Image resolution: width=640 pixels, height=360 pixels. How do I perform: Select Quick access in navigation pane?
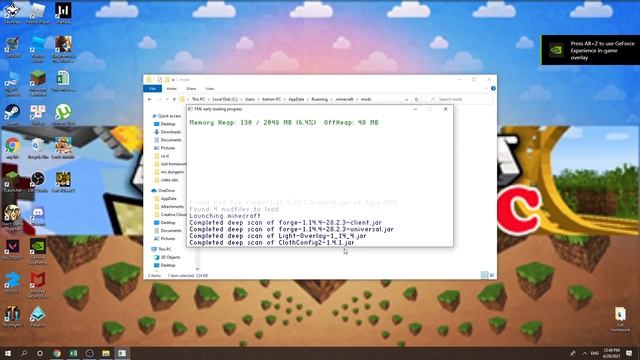click(166, 116)
